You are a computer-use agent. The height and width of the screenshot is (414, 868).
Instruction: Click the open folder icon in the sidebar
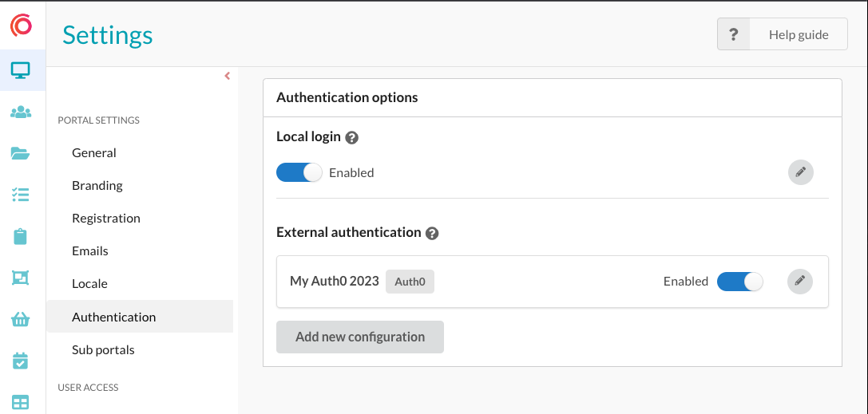tap(21, 154)
